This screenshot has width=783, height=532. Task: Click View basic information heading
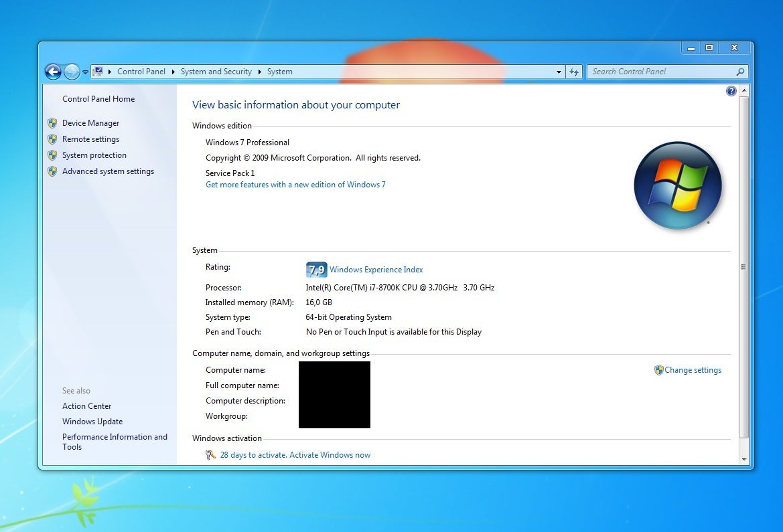coord(296,105)
